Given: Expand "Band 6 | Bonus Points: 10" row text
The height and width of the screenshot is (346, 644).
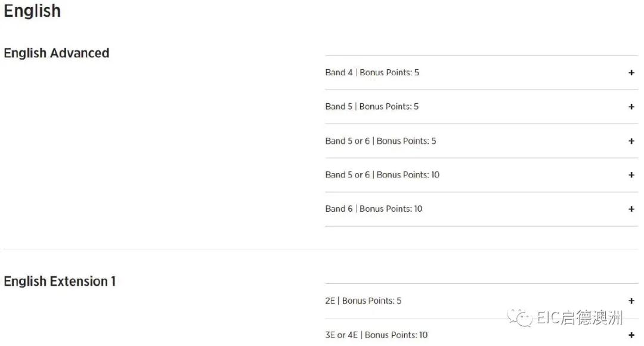Looking at the screenshot, I should 374,209.
